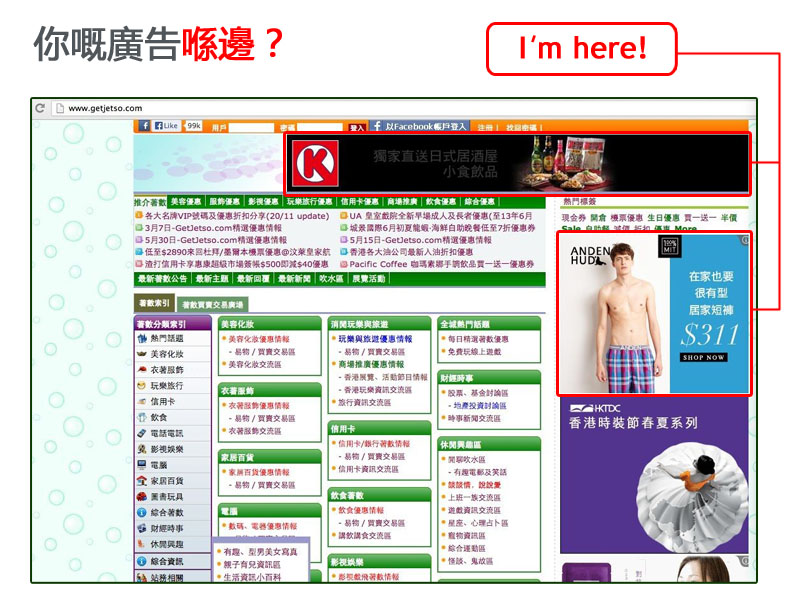Open 休閒興趣 sidebar category icon
The image size is (800, 600).
[x=142, y=544]
